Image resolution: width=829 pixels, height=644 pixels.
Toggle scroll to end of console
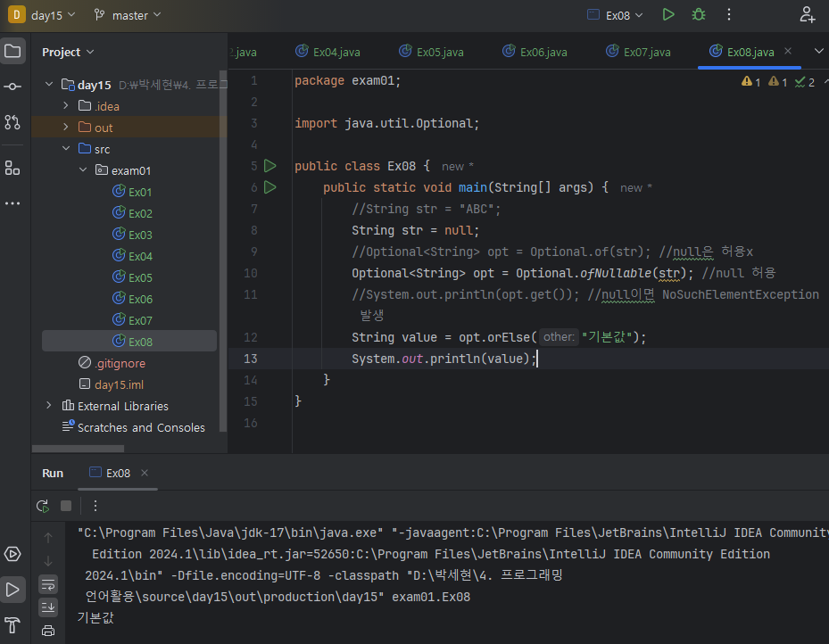tap(48, 607)
